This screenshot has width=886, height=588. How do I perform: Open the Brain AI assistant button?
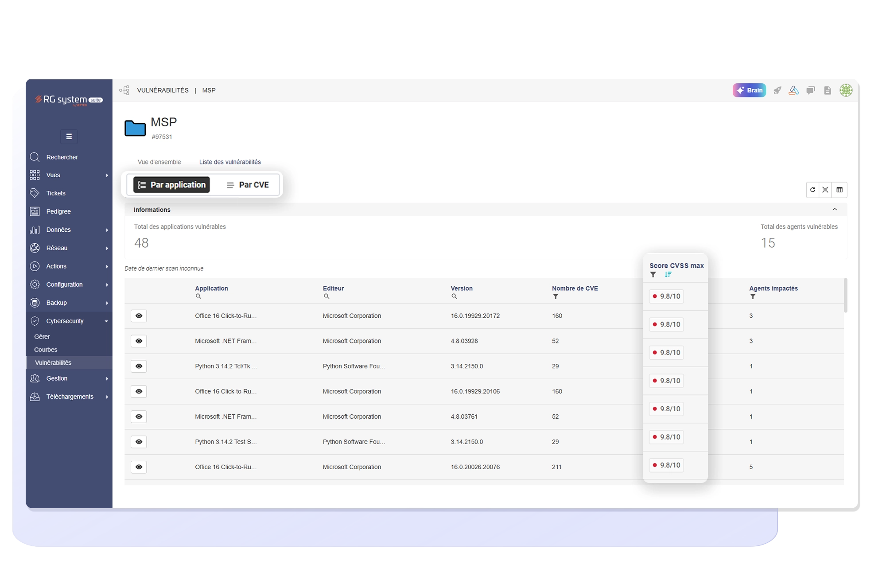click(x=749, y=90)
